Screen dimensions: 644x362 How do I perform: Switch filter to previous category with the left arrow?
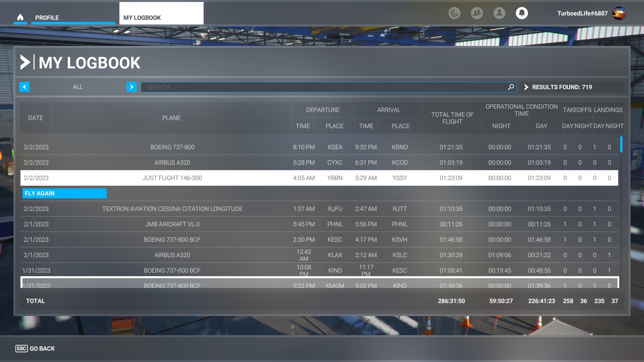(x=24, y=87)
